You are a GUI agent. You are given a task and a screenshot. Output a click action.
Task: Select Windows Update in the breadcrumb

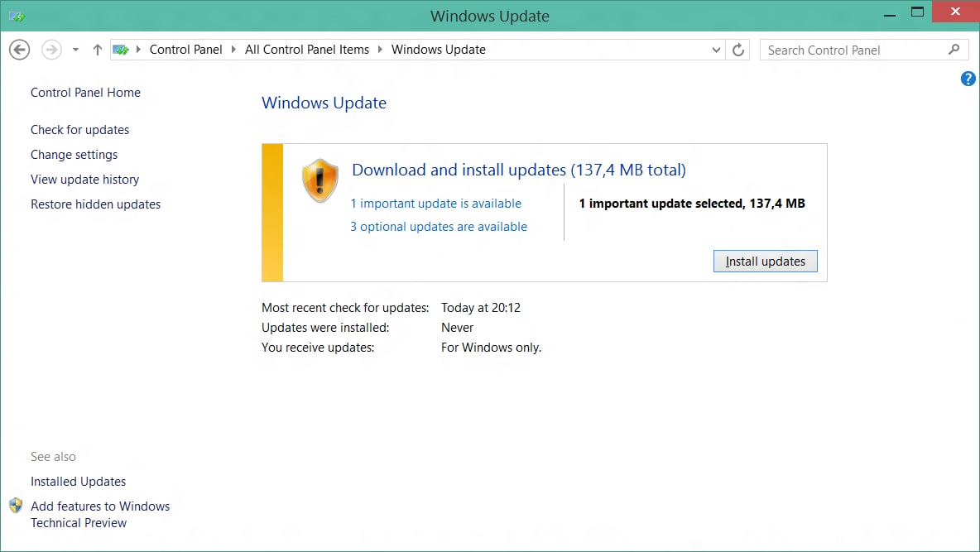438,50
